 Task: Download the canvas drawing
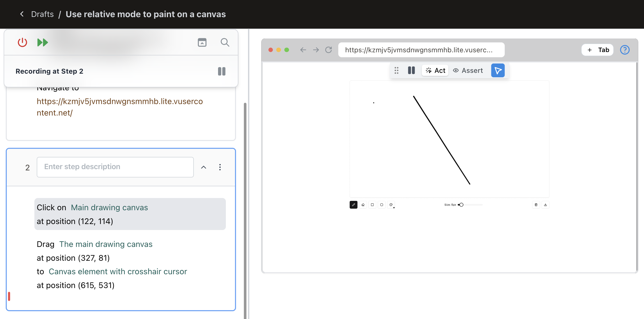coord(545,205)
